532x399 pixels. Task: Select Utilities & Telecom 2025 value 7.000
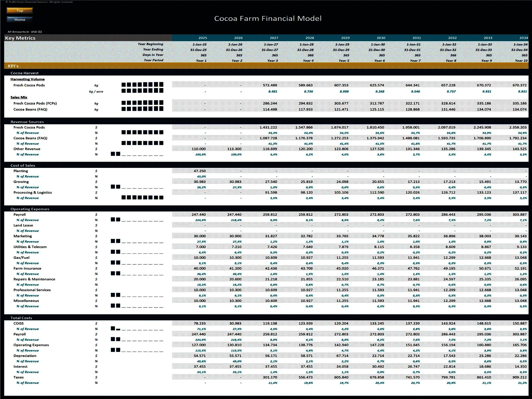(x=201, y=247)
